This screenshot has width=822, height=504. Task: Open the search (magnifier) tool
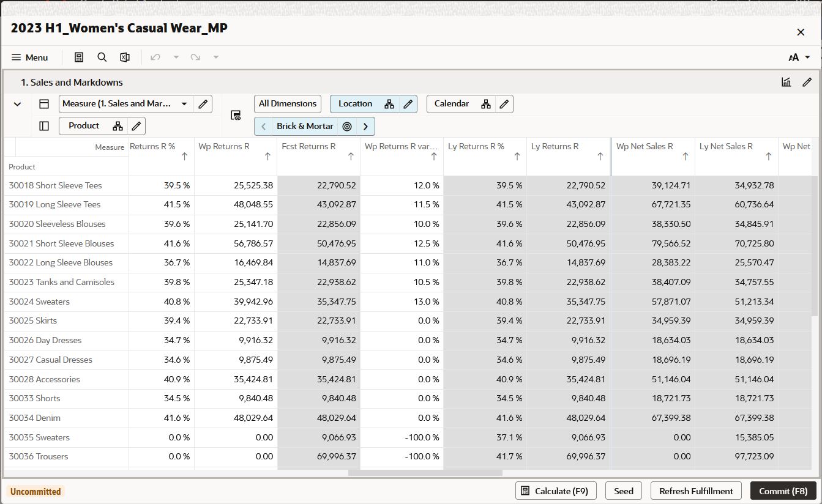pos(102,57)
